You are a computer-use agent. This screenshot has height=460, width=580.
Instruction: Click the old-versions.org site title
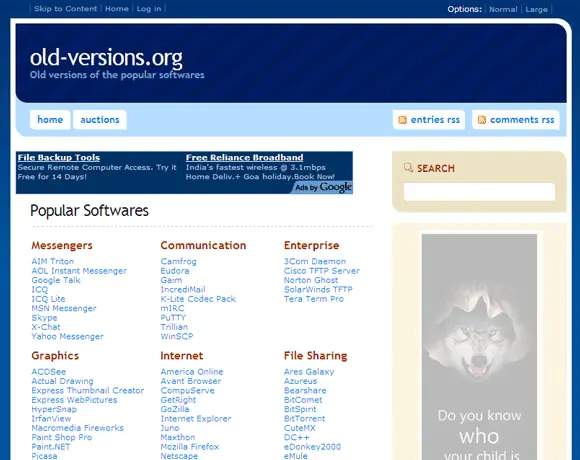(x=106, y=57)
